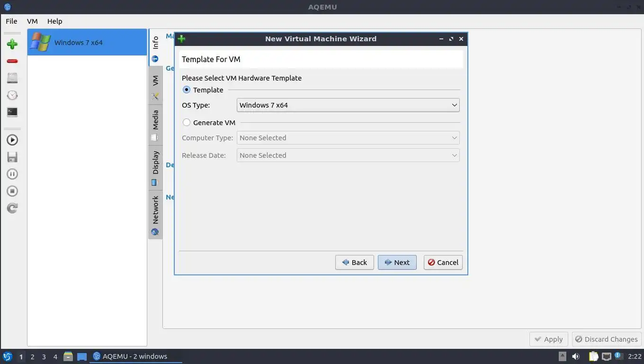Click the Next button in wizard
The width and height of the screenshot is (644, 364).
coord(397,263)
